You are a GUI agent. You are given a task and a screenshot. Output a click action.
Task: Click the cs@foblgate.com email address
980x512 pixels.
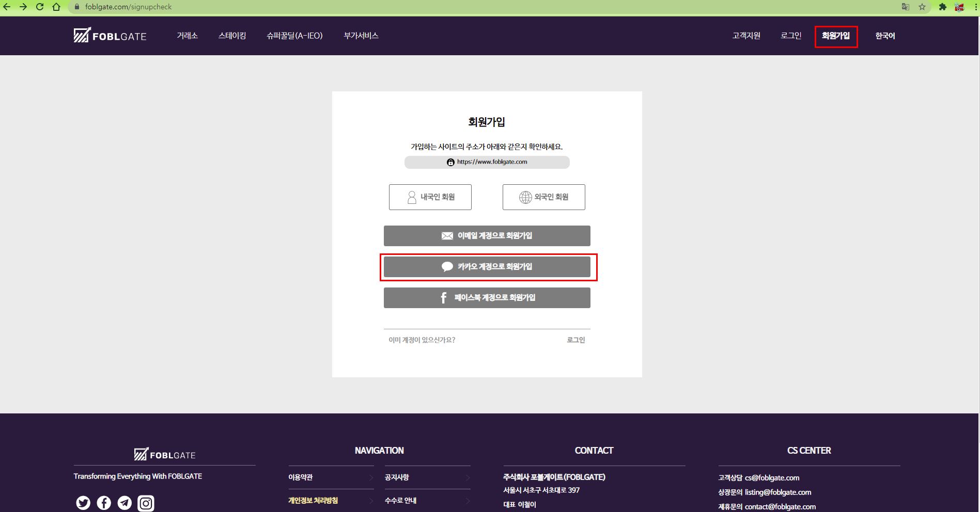pos(772,478)
